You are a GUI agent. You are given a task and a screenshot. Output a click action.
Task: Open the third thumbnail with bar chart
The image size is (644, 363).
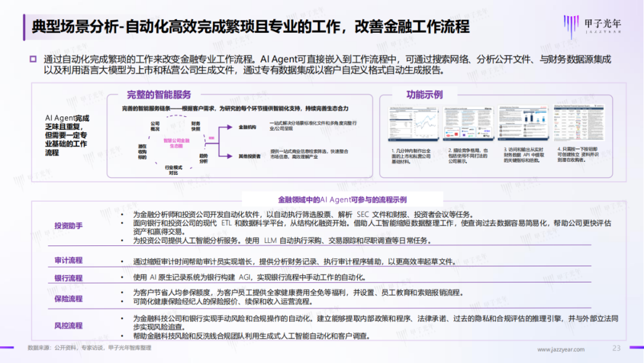coord(523,123)
